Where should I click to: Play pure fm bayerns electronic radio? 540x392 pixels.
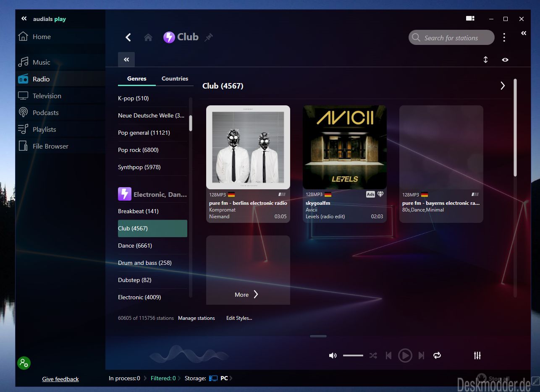pyautogui.click(x=441, y=164)
